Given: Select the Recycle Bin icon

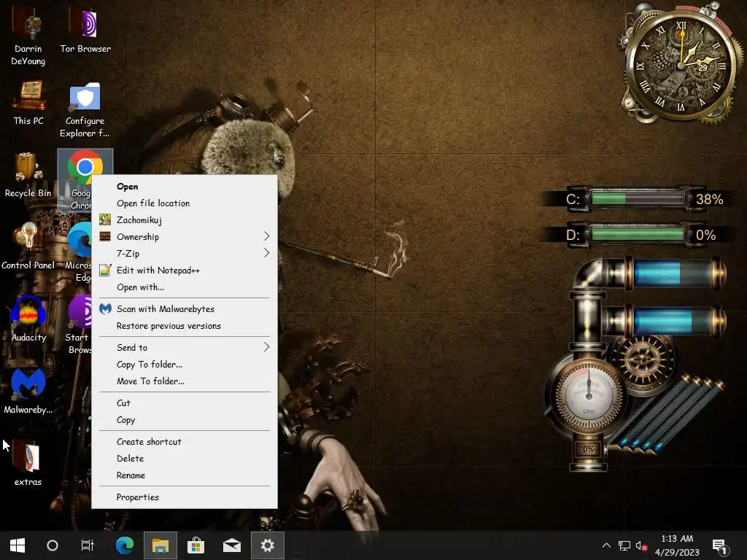Looking at the screenshot, I should (28, 174).
